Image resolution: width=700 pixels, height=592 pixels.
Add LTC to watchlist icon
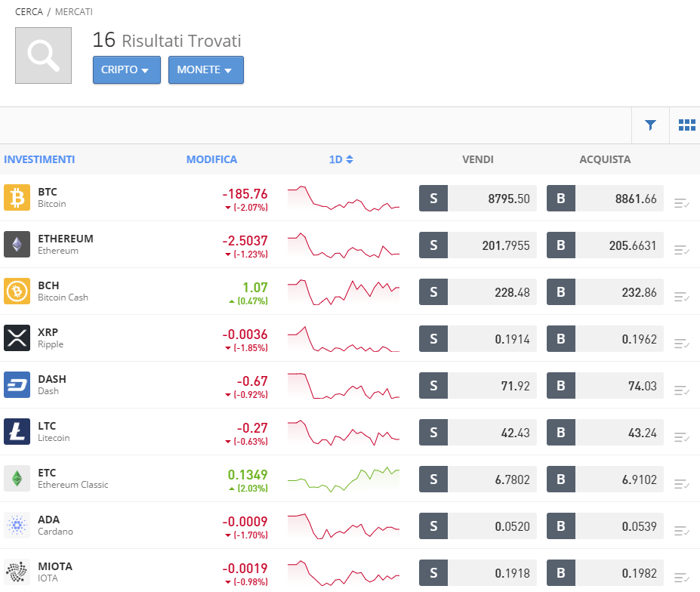(x=682, y=437)
